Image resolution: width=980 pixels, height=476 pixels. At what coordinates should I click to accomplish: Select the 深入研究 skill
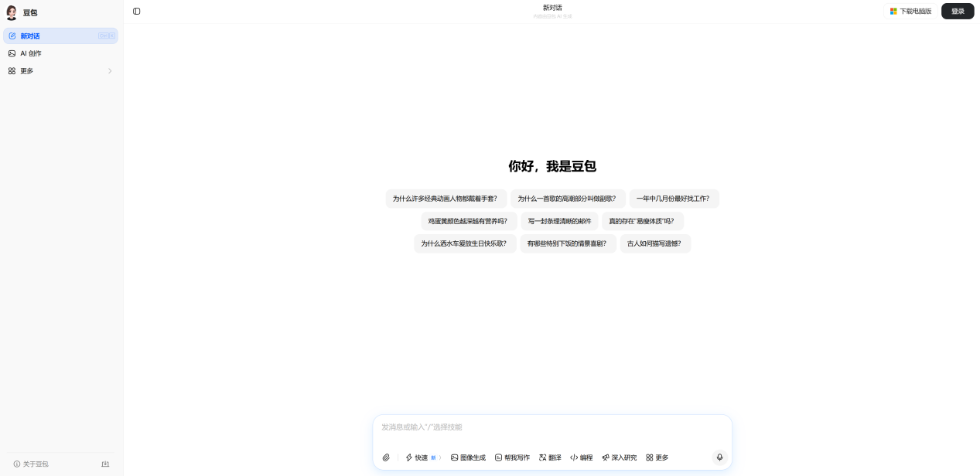coord(620,457)
